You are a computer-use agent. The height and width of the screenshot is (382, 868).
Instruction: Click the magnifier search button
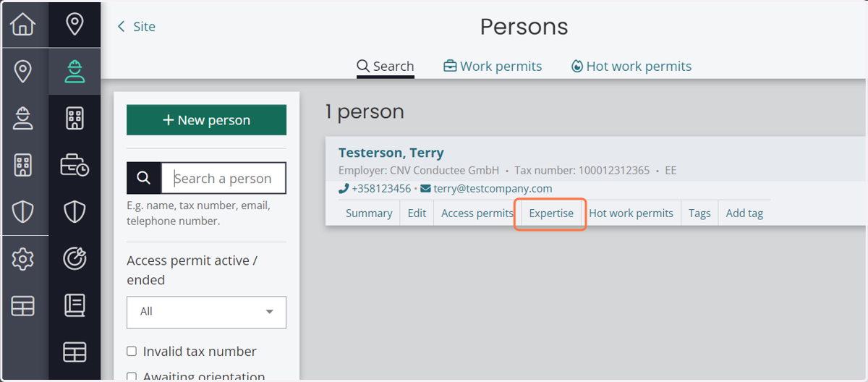click(143, 178)
